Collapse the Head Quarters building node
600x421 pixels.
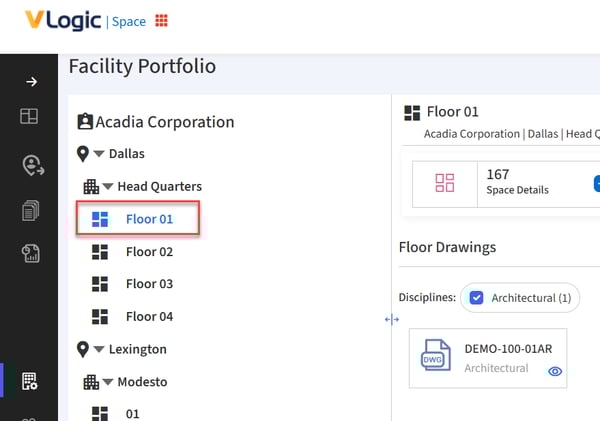(x=108, y=187)
